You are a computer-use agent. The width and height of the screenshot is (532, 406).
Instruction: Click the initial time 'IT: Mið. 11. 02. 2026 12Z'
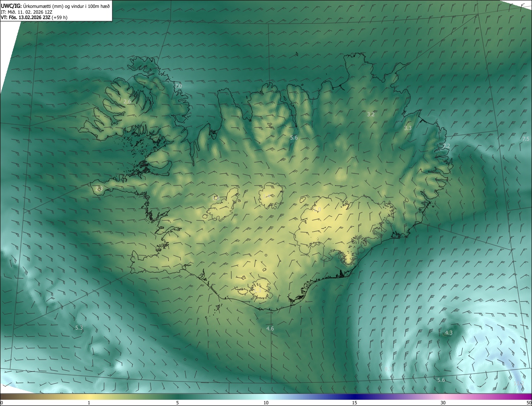point(27,12)
